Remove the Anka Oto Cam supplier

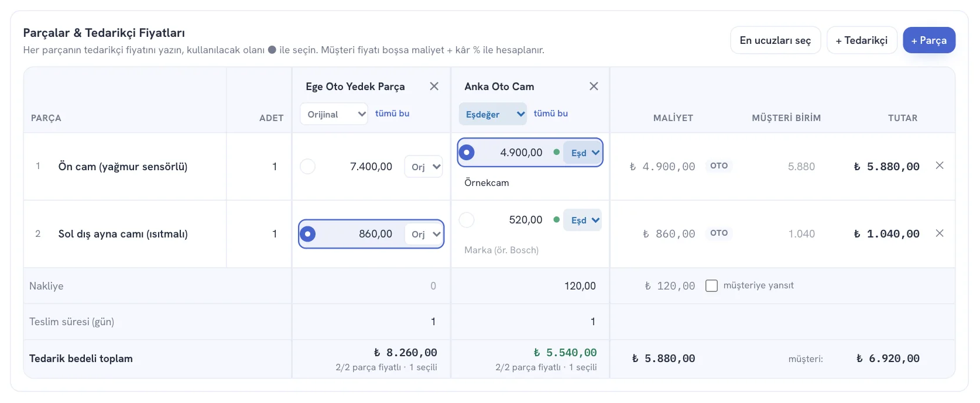click(594, 87)
